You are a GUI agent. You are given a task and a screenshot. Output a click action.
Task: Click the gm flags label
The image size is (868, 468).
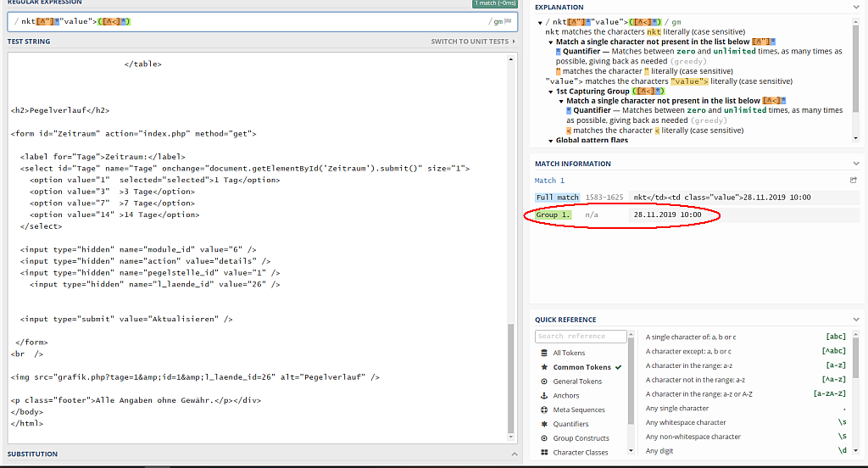(x=498, y=21)
